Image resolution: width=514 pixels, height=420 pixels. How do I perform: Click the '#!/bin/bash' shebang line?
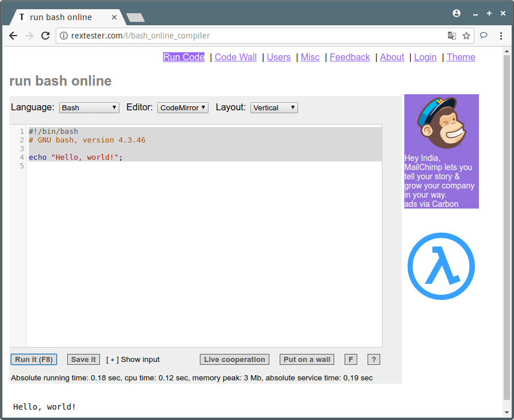[53, 132]
